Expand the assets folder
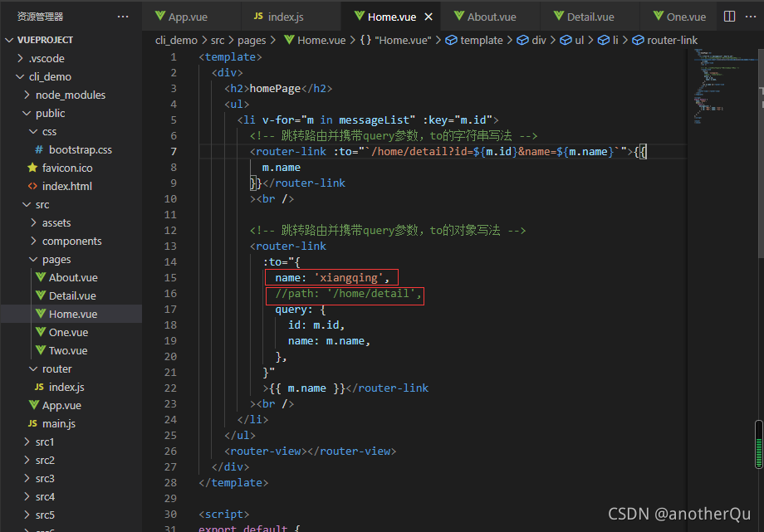This screenshot has width=764, height=532. (33, 222)
